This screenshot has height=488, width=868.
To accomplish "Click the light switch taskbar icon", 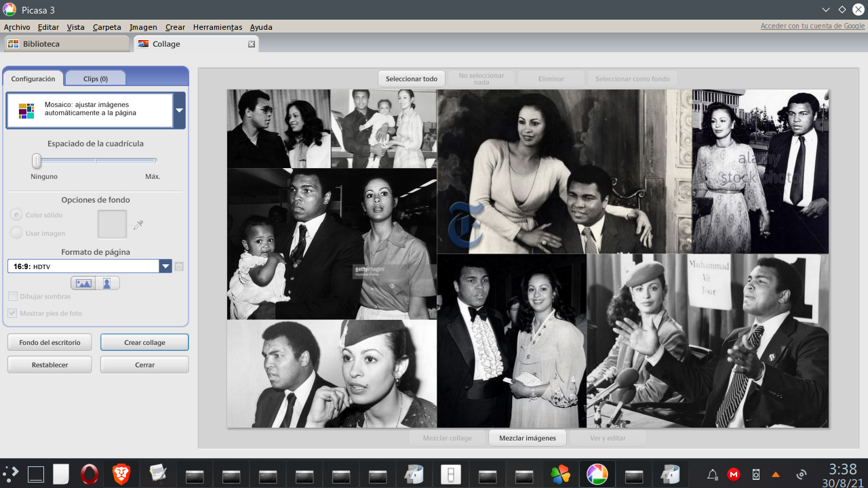I will click(x=451, y=474).
